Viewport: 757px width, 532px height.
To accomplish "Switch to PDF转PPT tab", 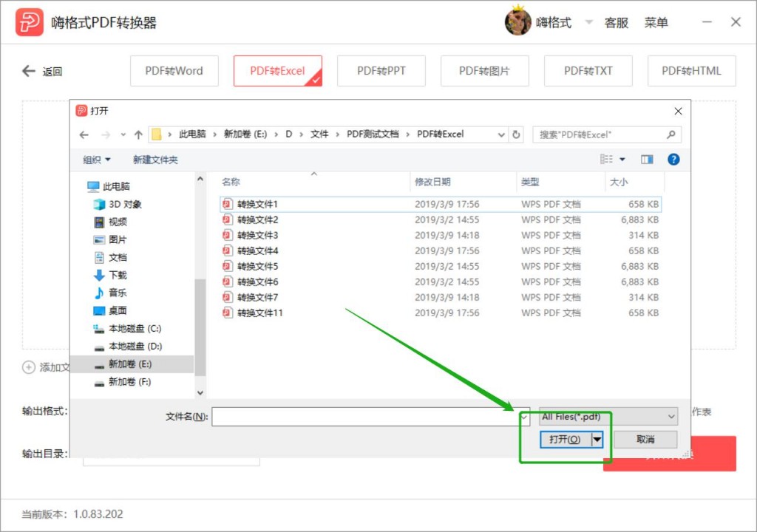I will point(381,71).
